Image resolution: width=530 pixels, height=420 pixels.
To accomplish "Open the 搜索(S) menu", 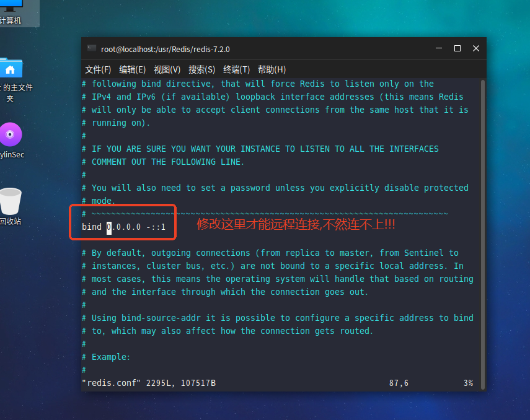I will [201, 69].
